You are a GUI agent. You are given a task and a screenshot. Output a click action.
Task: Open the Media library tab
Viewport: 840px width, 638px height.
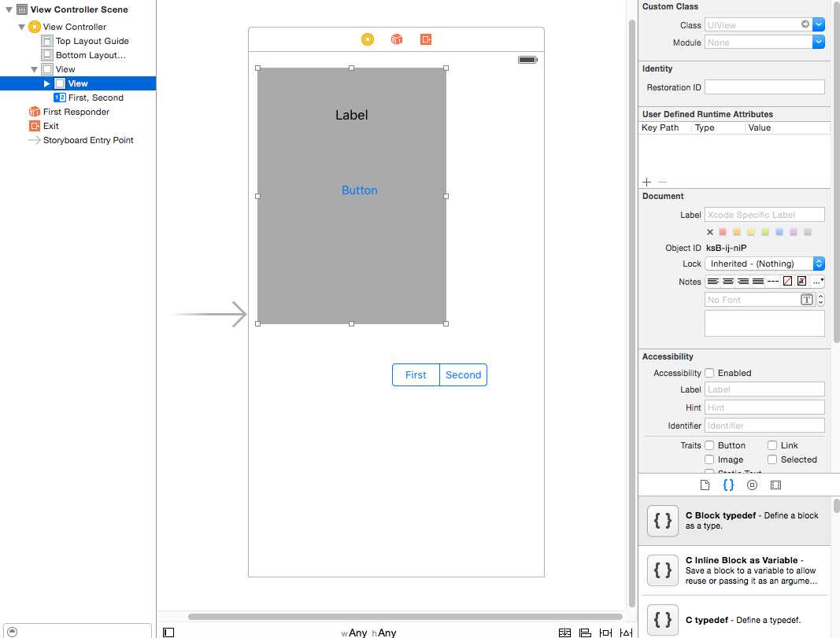[x=775, y=485]
